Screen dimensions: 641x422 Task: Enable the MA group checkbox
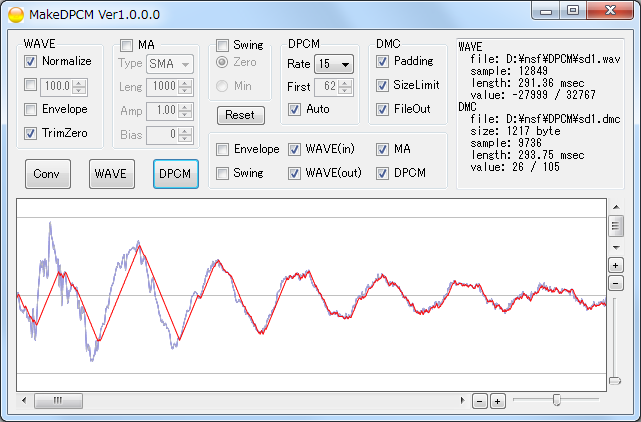126,45
